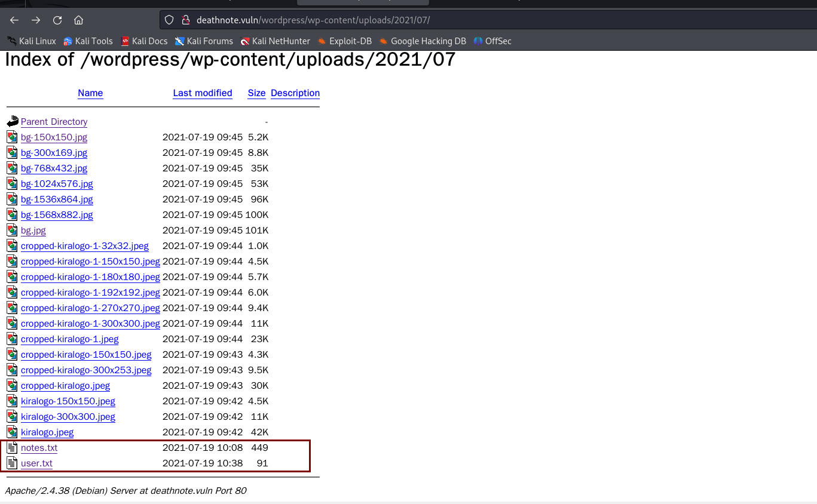The image size is (817, 504).
Task: Open the Kali Forums bookmark
Action: coord(204,41)
